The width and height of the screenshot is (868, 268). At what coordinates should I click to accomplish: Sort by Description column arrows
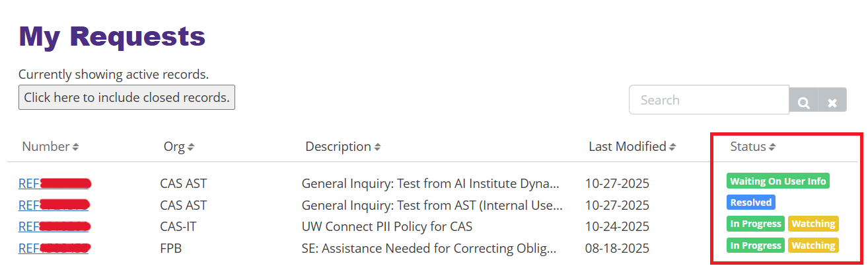pyautogui.click(x=377, y=147)
